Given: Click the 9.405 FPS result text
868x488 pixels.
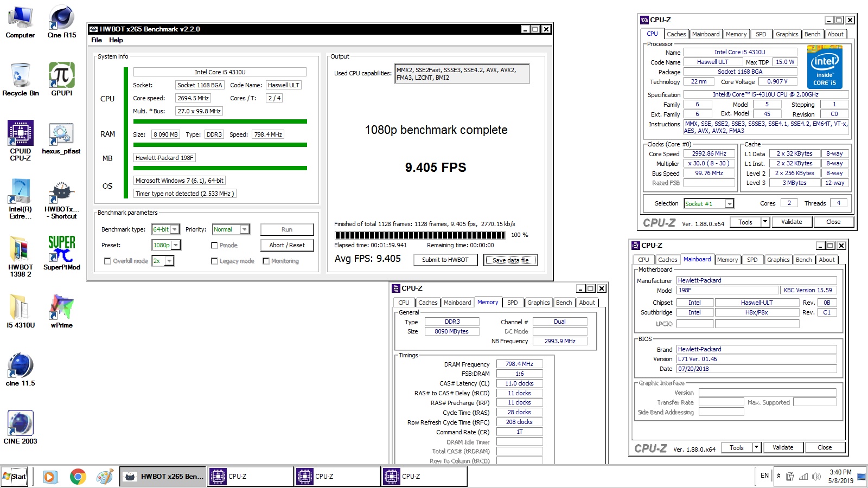Looking at the screenshot, I should [x=436, y=168].
